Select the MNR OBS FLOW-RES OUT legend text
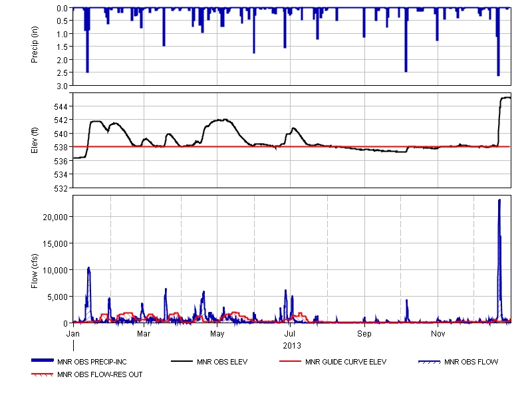Image resolution: width=532 pixels, height=417 pixels. (x=100, y=374)
